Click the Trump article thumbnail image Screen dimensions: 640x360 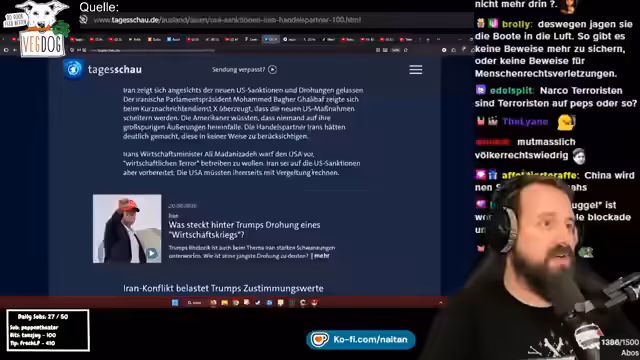pyautogui.click(x=127, y=229)
